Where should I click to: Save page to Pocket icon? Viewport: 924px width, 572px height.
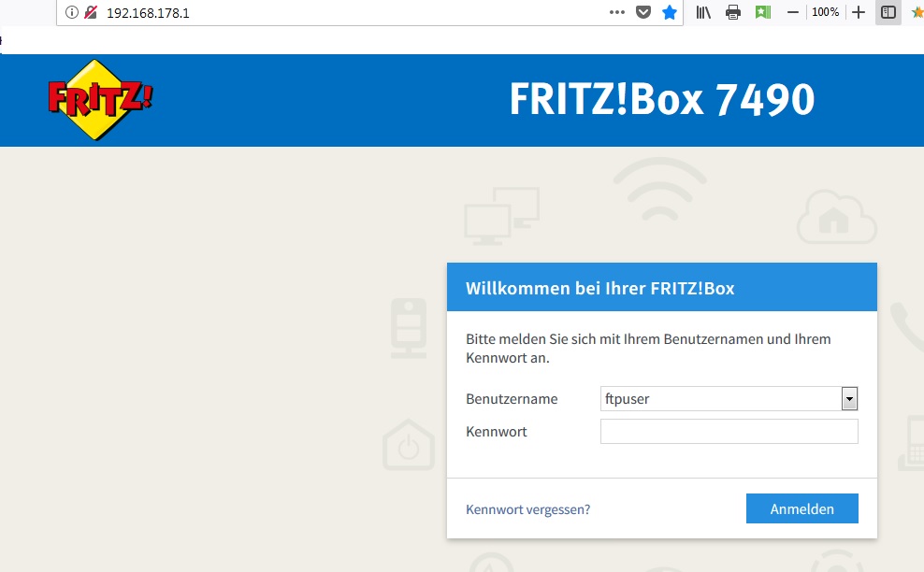coord(642,12)
